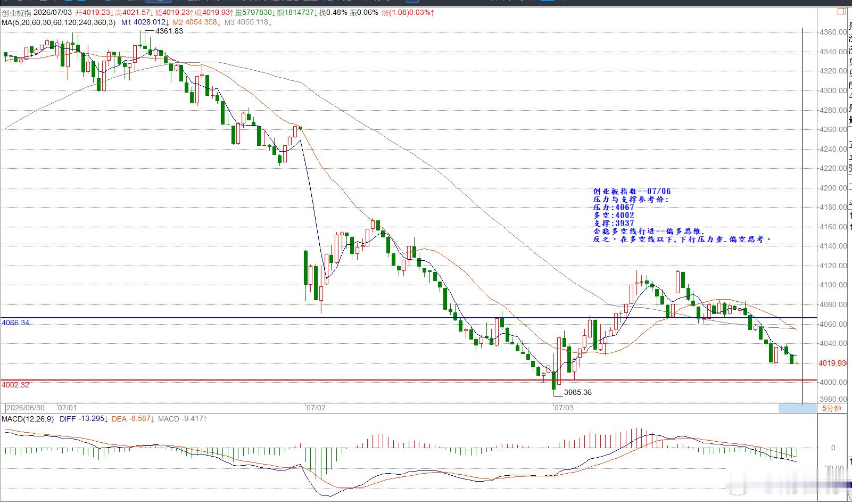Click the 4200.00 price axis label
852x504 pixels.
coord(833,188)
